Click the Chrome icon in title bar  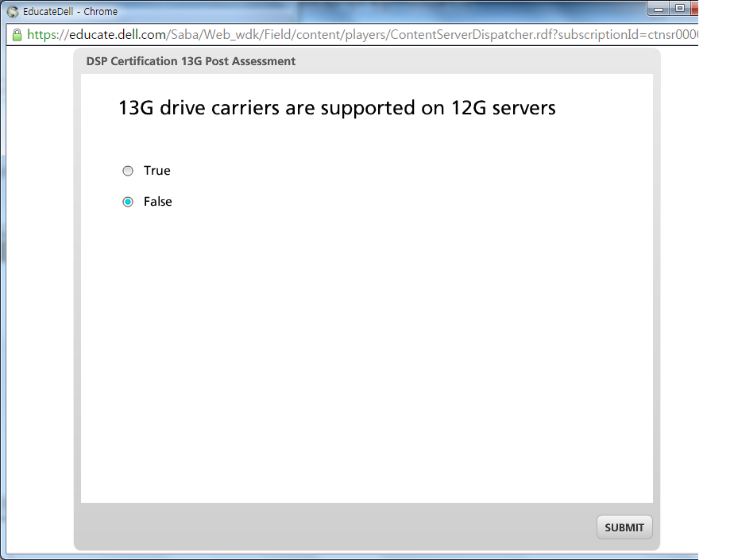(x=13, y=12)
